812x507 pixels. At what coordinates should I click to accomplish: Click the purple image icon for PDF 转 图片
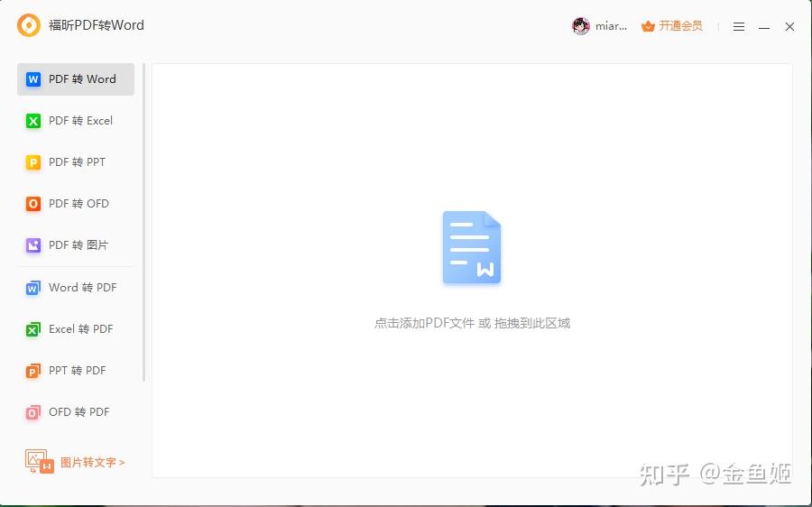33,245
